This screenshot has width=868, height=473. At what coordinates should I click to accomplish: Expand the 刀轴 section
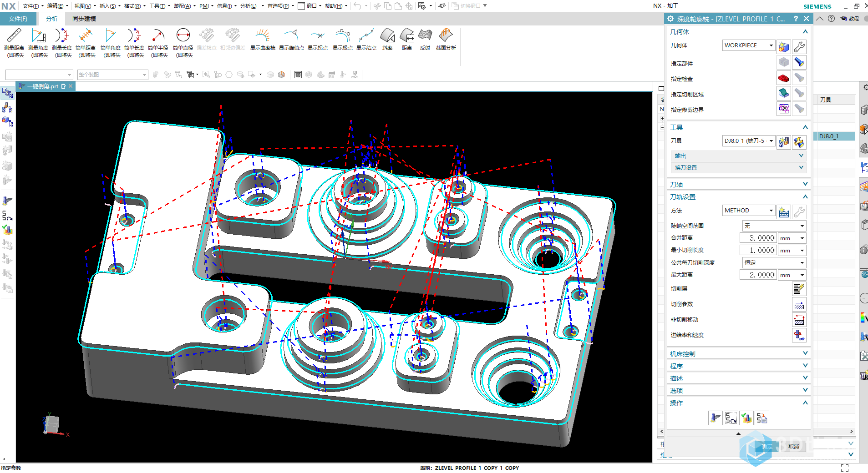tap(738, 184)
